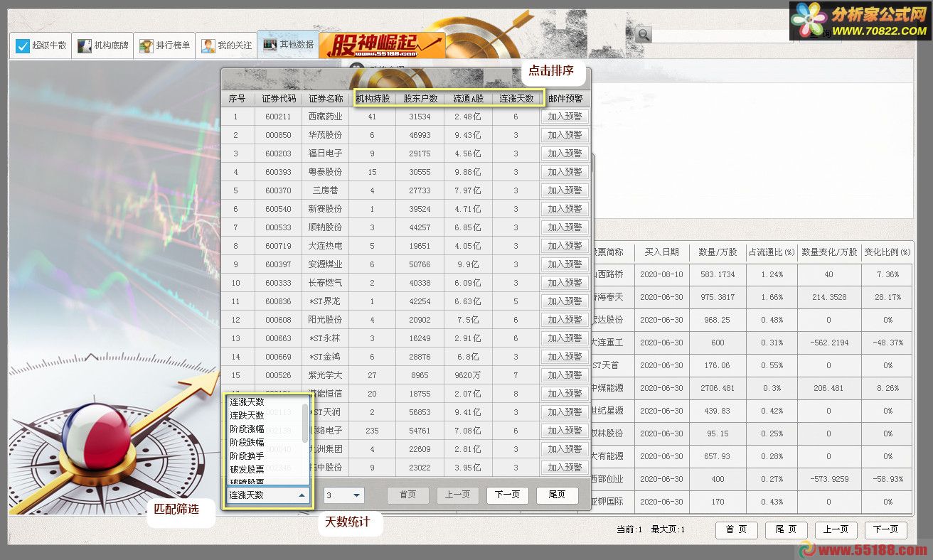Select the 2706.481 quantity cell
The height and width of the screenshot is (560, 933).
(718, 388)
